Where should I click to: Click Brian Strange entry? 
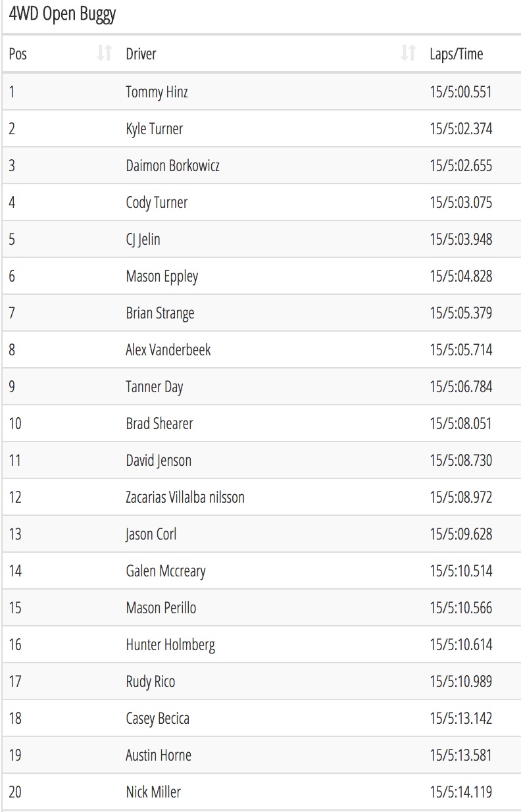(160, 313)
